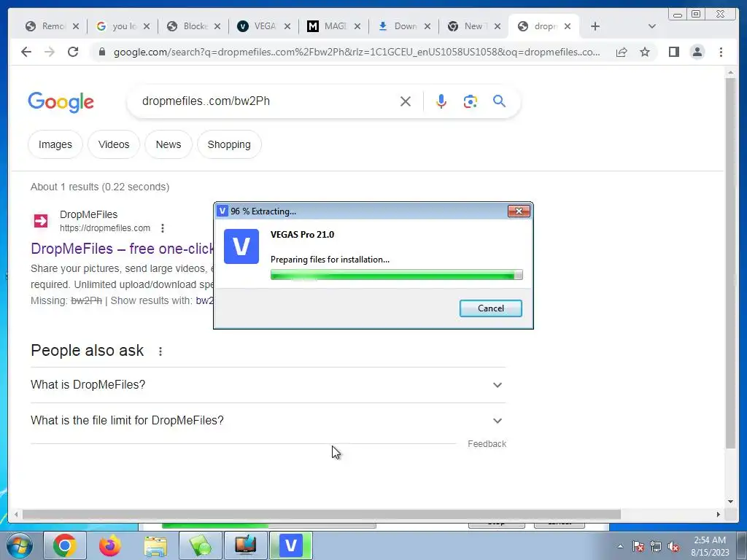The height and width of the screenshot is (560, 747).
Task: Open the Chrome side panel icon
Action: pos(673,52)
